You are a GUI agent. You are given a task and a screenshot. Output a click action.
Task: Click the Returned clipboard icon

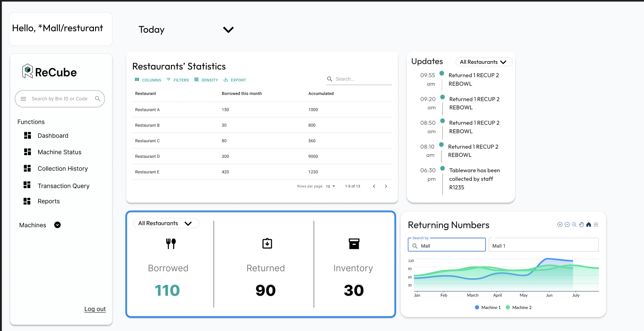[x=267, y=244]
